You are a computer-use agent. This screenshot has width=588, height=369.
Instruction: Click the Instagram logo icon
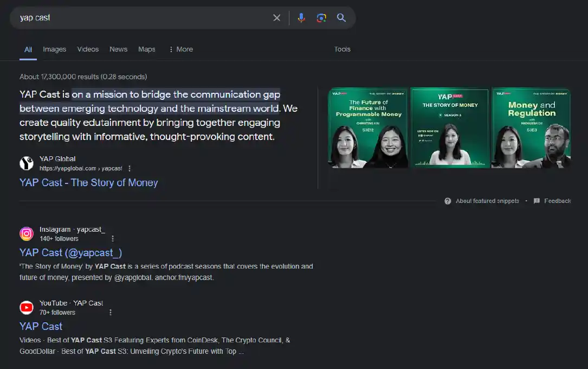click(x=27, y=234)
